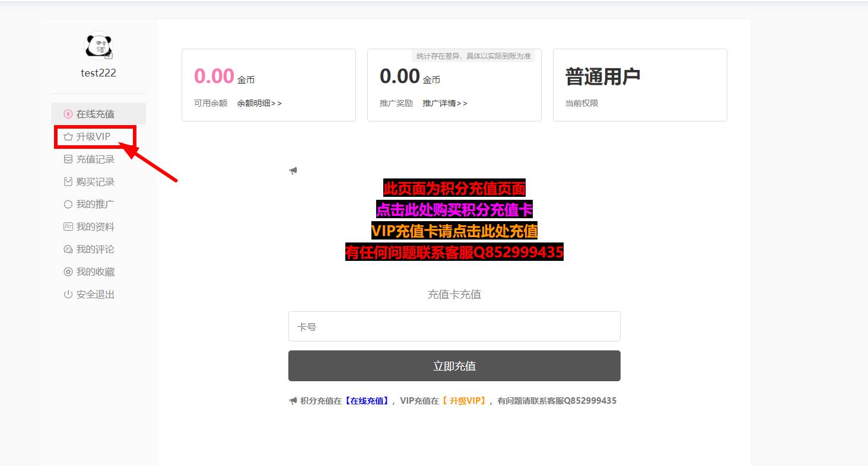Click the 0.00 pink balance amount
Image resolution: width=868 pixels, height=466 pixels.
[x=214, y=76]
